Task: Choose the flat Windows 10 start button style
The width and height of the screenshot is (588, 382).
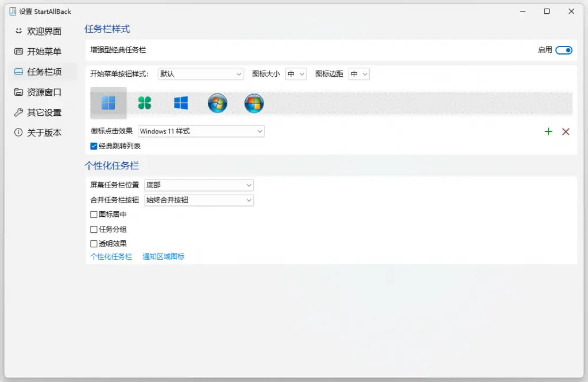Action: click(180, 103)
